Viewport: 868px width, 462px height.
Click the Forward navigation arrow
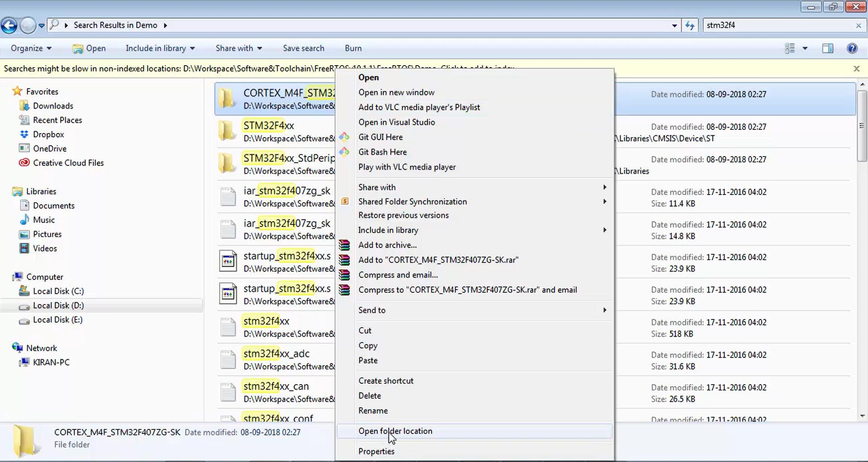pos(28,25)
